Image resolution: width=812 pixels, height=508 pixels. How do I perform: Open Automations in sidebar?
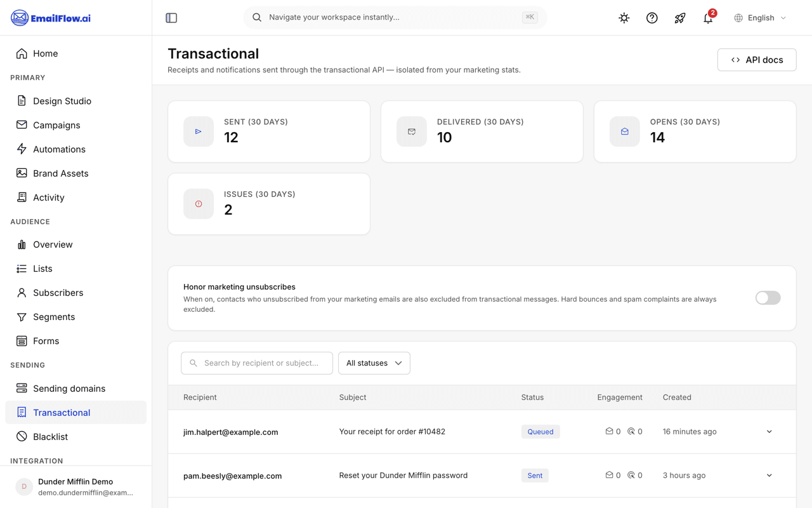75,149
